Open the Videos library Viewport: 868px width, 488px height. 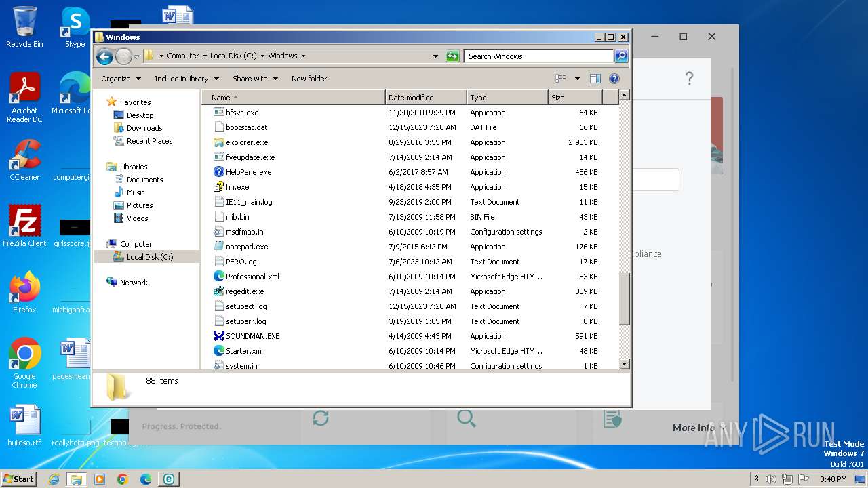point(137,218)
